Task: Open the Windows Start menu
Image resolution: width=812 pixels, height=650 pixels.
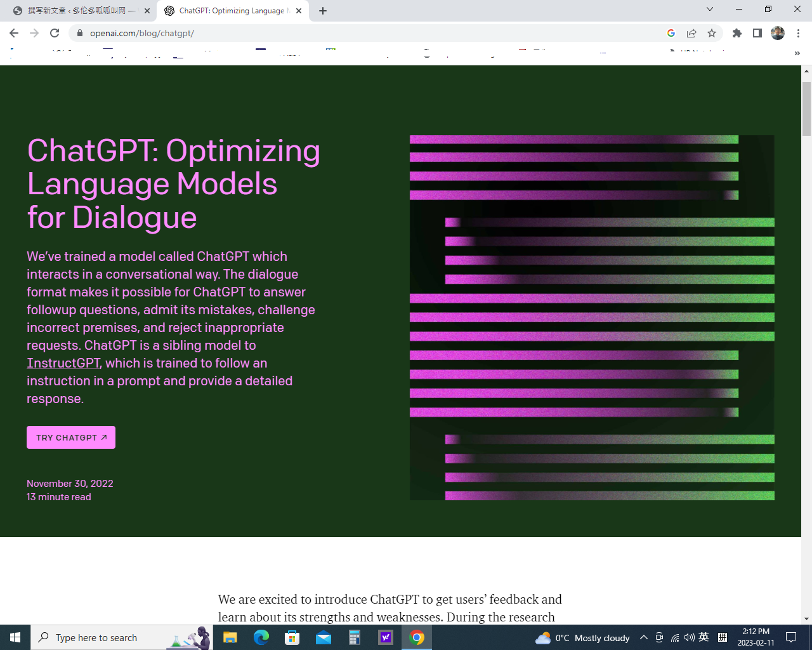Action: 15,637
